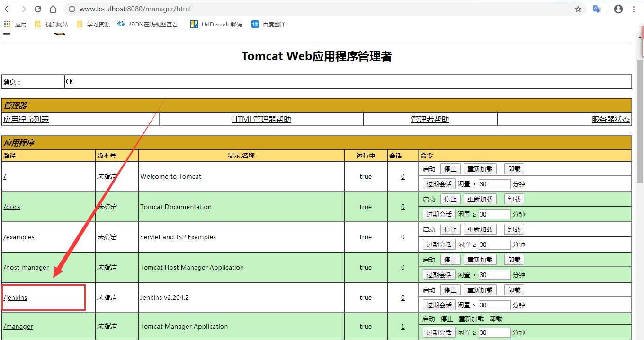644x340 pixels.
Task: Go to browser home page icon
Action: point(53,9)
